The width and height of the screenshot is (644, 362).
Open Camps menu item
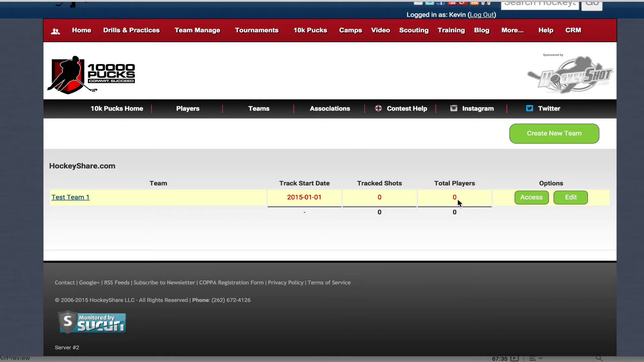coord(351,30)
